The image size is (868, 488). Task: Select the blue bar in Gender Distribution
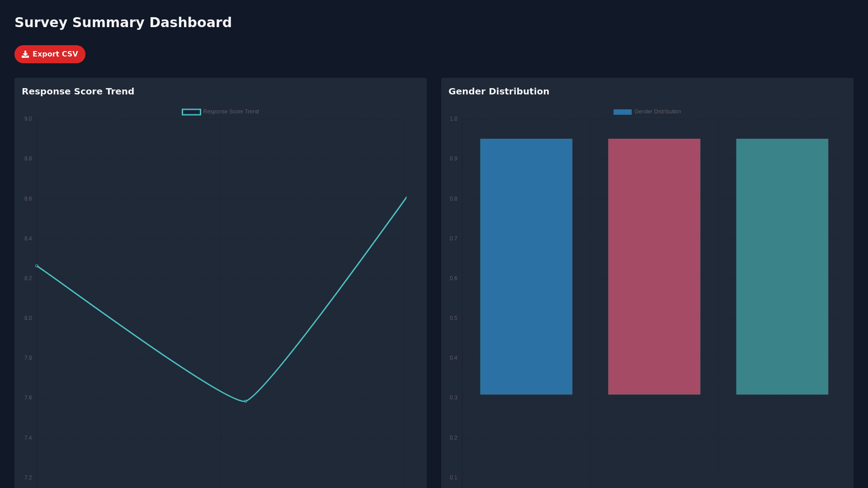(526, 267)
